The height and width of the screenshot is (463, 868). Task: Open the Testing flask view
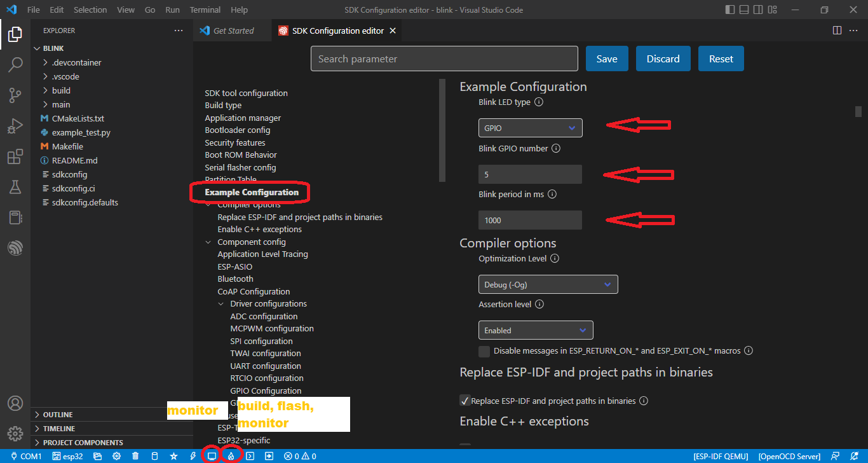[x=15, y=187]
